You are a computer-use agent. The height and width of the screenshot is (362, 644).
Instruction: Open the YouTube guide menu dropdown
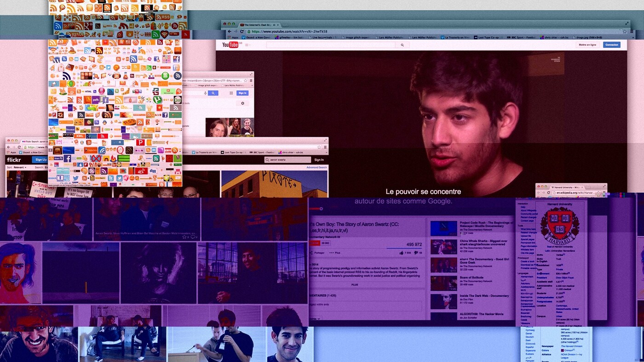click(x=247, y=45)
